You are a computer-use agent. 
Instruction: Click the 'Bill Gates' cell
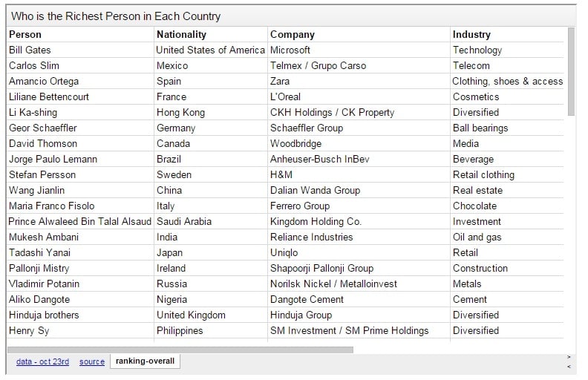(30, 50)
